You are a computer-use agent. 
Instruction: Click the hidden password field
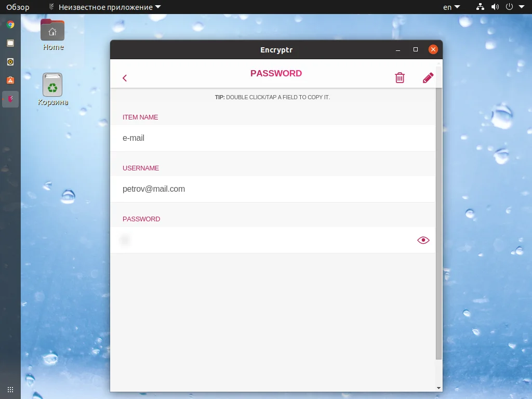click(x=272, y=240)
